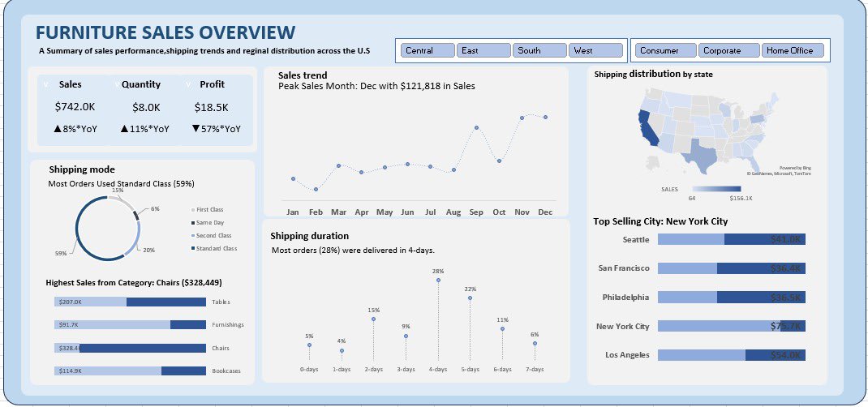Click the $207.0K Tables value label
Image resolution: width=868 pixels, height=407 pixels.
point(71,302)
